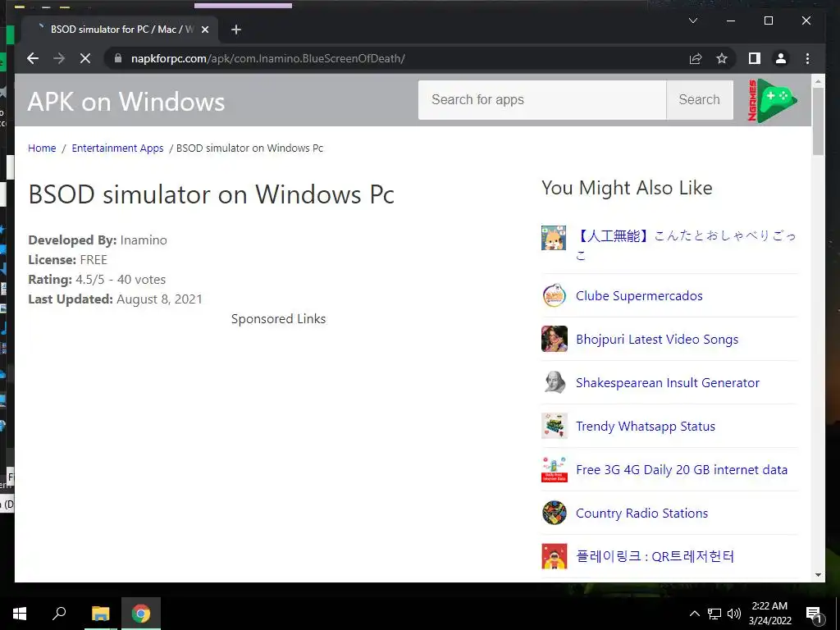Viewport: 840px width, 630px height.
Task: Click Trendy Whatsapp Status icon
Action: point(554,426)
